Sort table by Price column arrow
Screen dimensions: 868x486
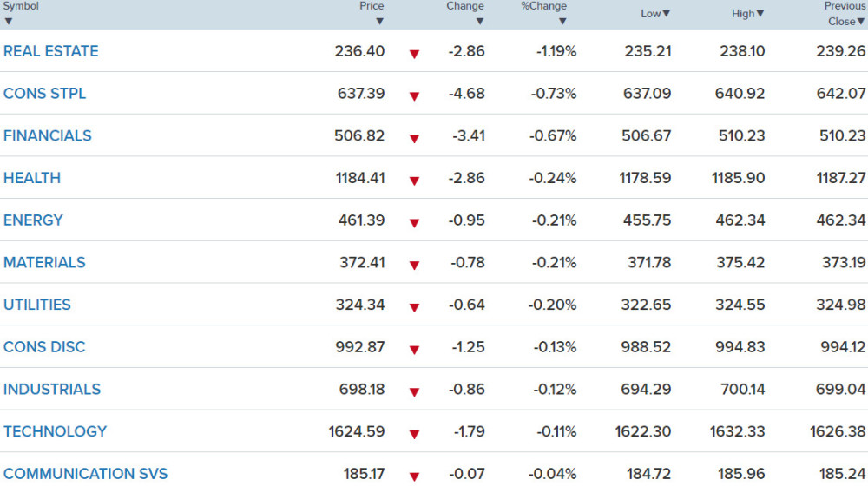click(x=379, y=21)
